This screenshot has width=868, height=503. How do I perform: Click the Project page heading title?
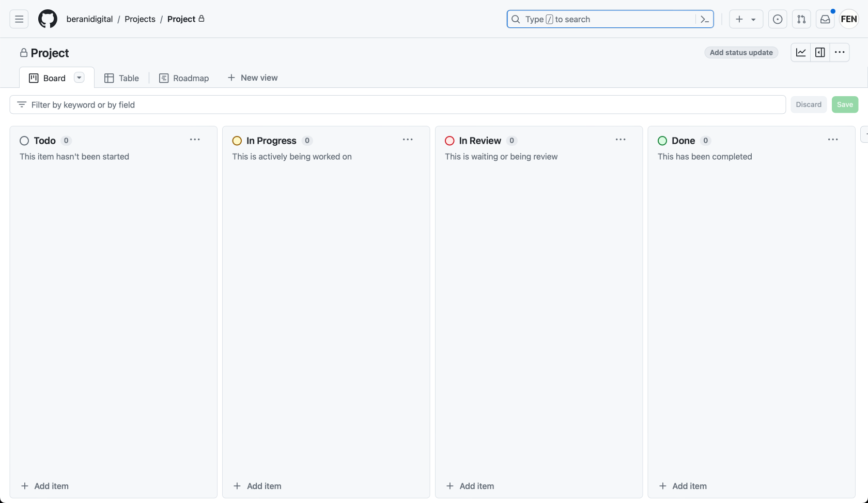tap(50, 53)
